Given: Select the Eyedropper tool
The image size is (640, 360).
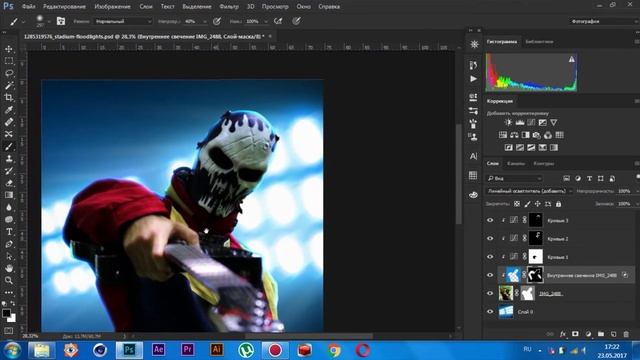Looking at the screenshot, I should click(9, 110).
